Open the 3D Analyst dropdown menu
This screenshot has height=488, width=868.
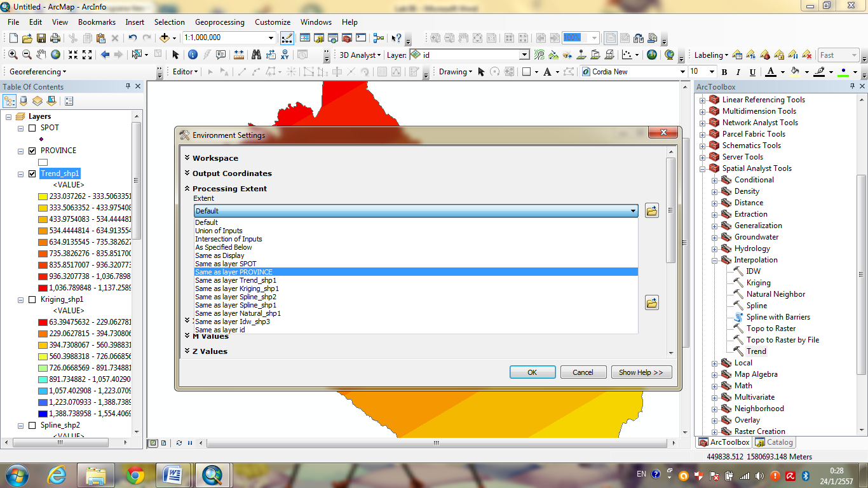[360, 55]
